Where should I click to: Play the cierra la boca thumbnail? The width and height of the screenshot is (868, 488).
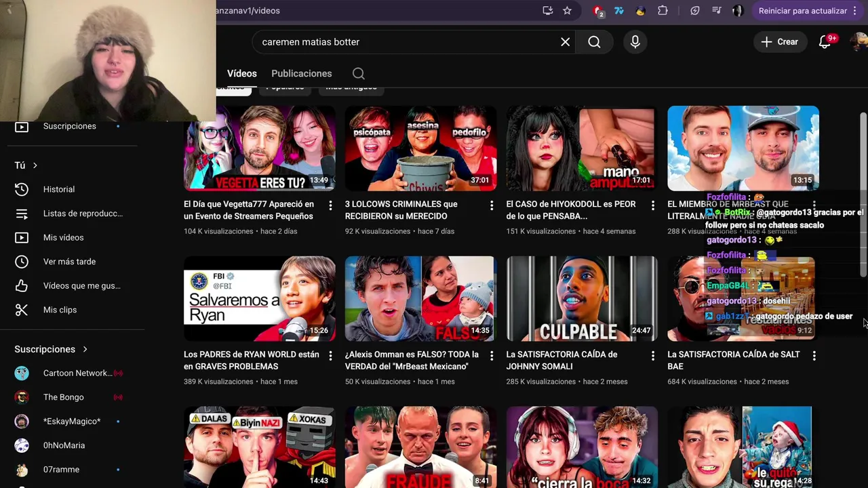(582, 447)
